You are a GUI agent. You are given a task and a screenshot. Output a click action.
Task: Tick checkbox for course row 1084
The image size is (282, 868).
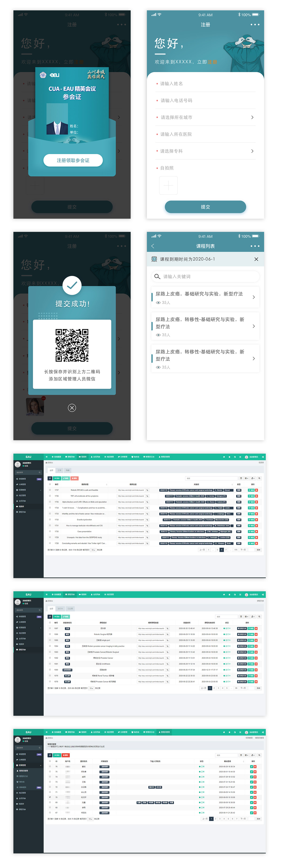click(x=50, y=646)
